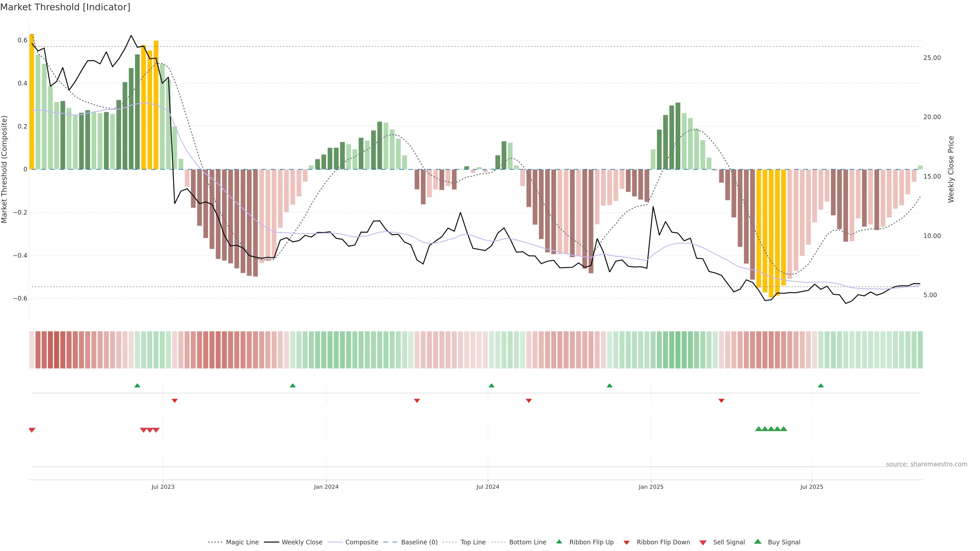Click the Baseline (0) legend label
Image resolution: width=980 pixels, height=551 pixels.
(419, 542)
